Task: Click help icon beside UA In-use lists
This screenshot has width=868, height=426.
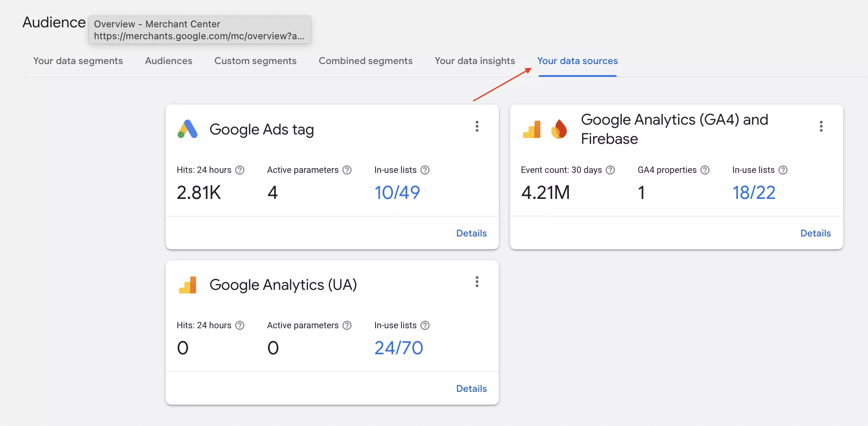Action: (x=425, y=325)
